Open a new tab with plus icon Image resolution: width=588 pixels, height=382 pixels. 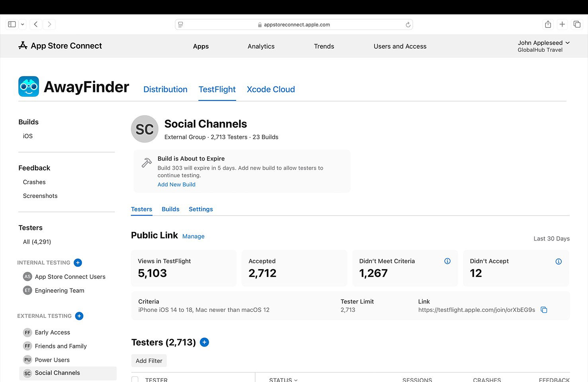562,24
